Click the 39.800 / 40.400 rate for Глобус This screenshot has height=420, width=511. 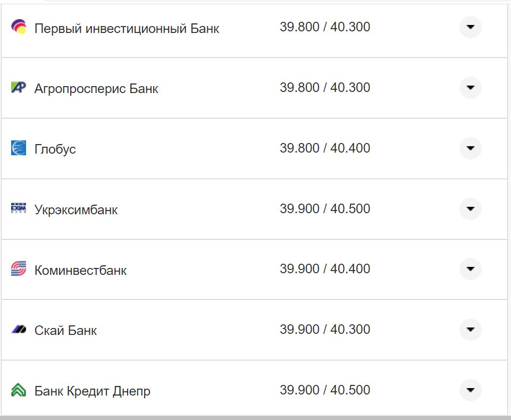325,148
